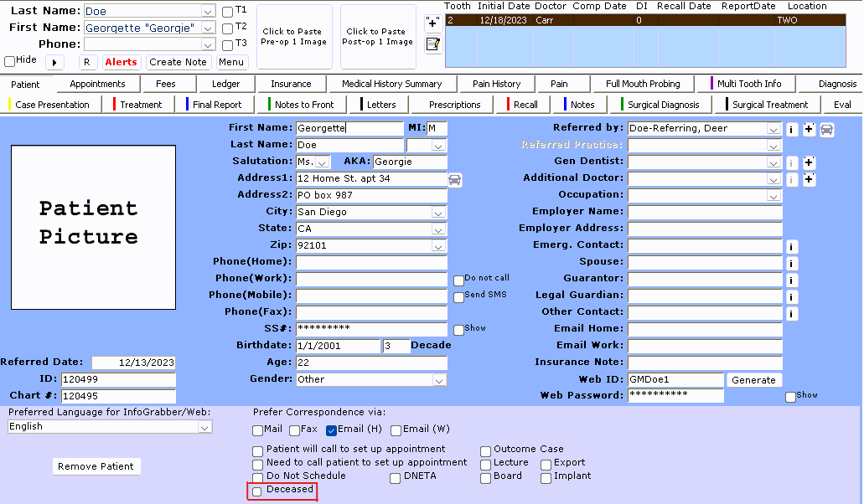864x504 pixels.
Task: Expand the Gender dropdown
Action: (438, 379)
